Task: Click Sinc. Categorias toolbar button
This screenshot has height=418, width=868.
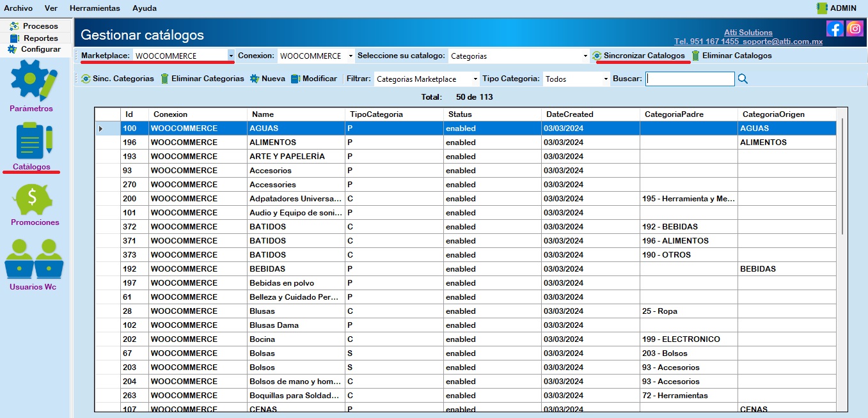Action: pyautogui.click(x=118, y=79)
